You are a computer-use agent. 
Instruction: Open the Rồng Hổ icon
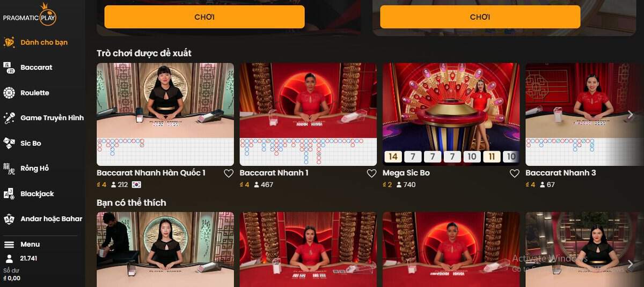click(x=9, y=168)
